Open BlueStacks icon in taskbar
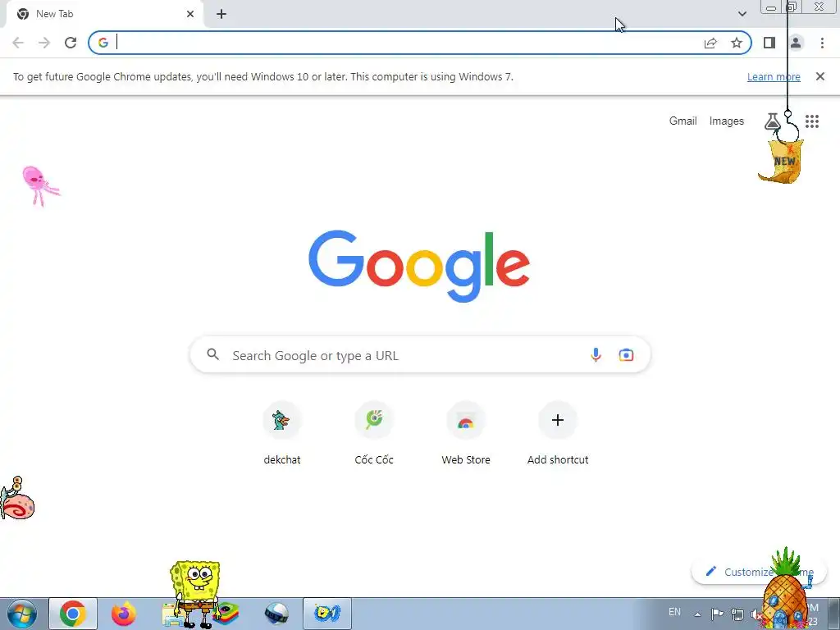The image size is (840, 630). tap(226, 614)
